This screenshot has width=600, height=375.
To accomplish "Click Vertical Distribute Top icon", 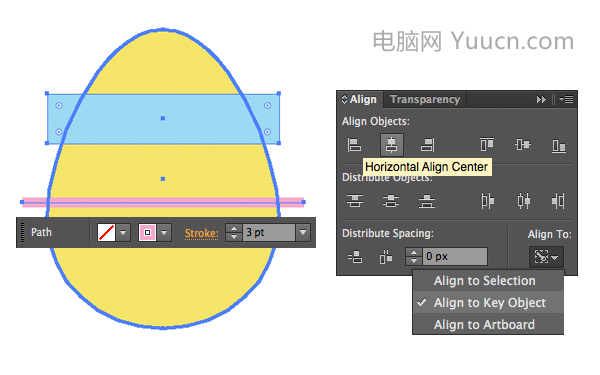I will 355,201.
